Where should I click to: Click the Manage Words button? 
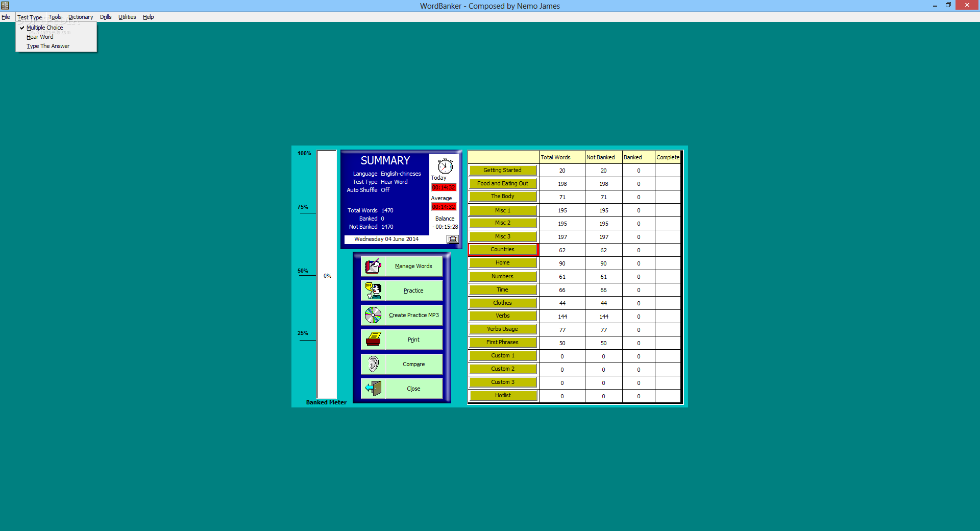[x=413, y=266]
